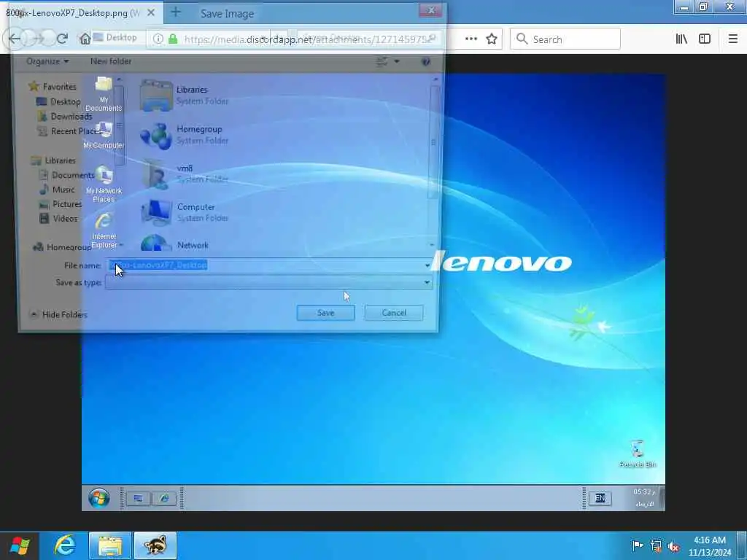This screenshot has width=747, height=560.
Task: Click the raccoon browser taskbar icon
Action: [155, 545]
